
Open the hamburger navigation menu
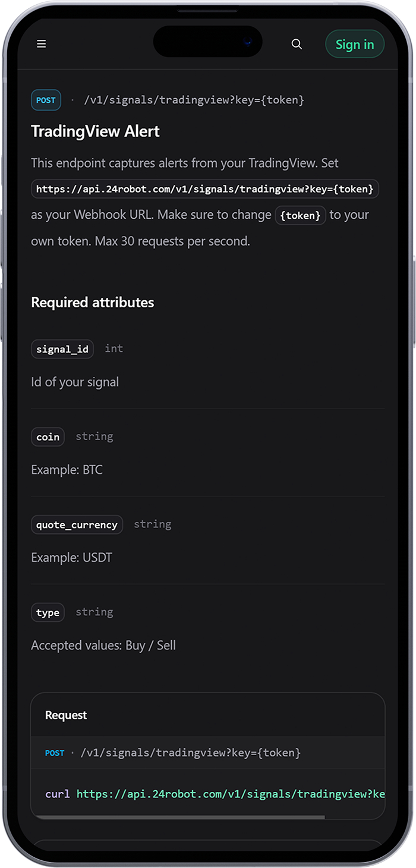pyautogui.click(x=42, y=44)
